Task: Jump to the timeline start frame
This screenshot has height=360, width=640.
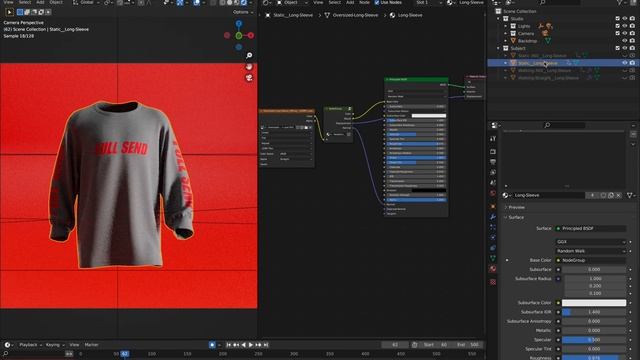Action: coord(229,345)
